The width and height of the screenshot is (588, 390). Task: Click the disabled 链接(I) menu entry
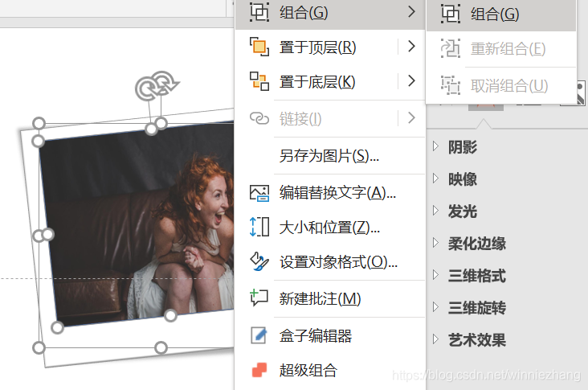pos(330,119)
